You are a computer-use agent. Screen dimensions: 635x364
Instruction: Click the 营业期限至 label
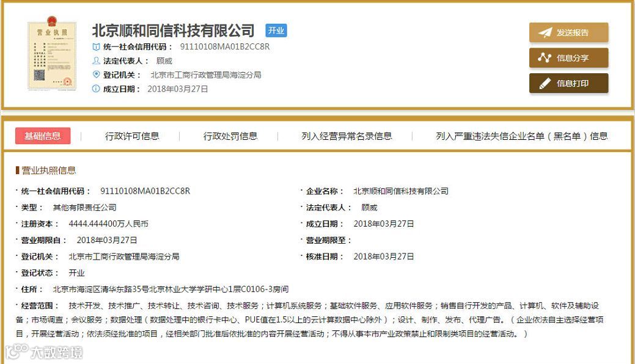[x=328, y=240]
